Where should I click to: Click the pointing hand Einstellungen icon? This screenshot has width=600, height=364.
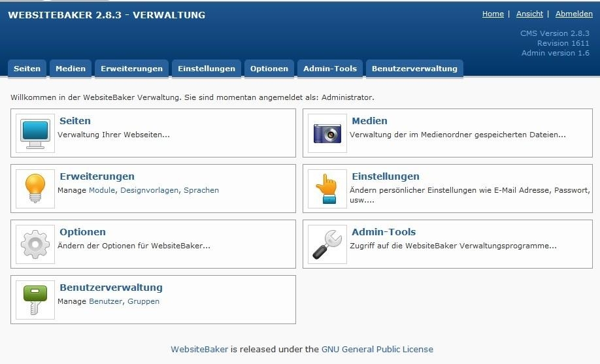pyautogui.click(x=327, y=189)
